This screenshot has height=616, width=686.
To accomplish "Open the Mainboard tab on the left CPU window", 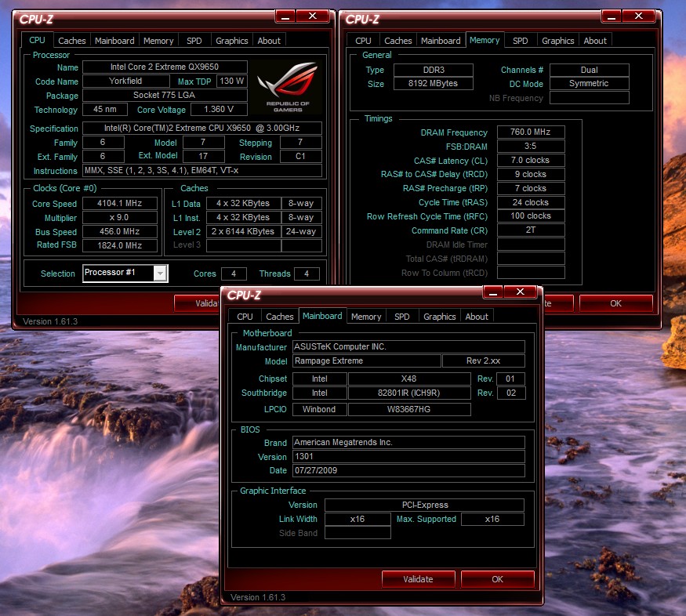I will click(114, 40).
